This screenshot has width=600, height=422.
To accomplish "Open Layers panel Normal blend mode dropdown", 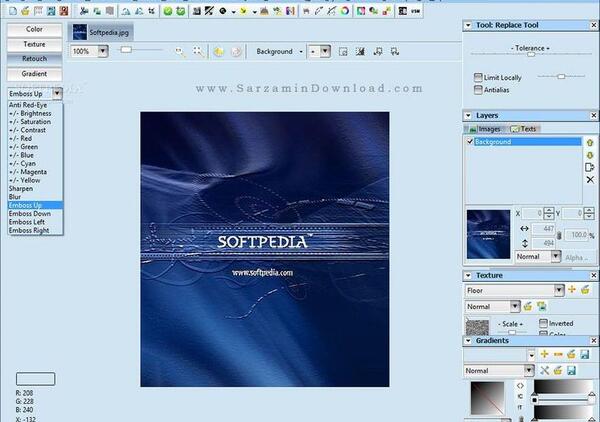I will click(x=556, y=256).
